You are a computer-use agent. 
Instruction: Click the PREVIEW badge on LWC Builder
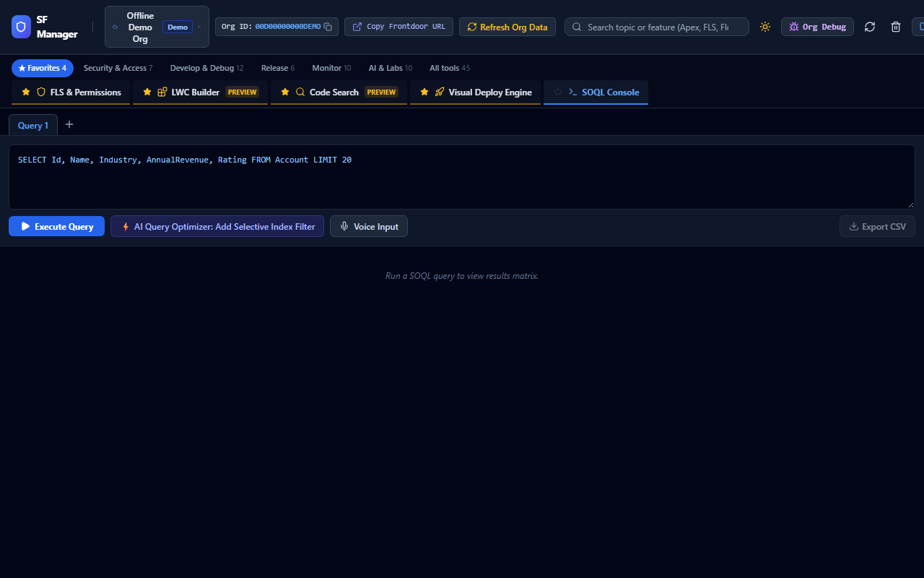click(x=242, y=92)
